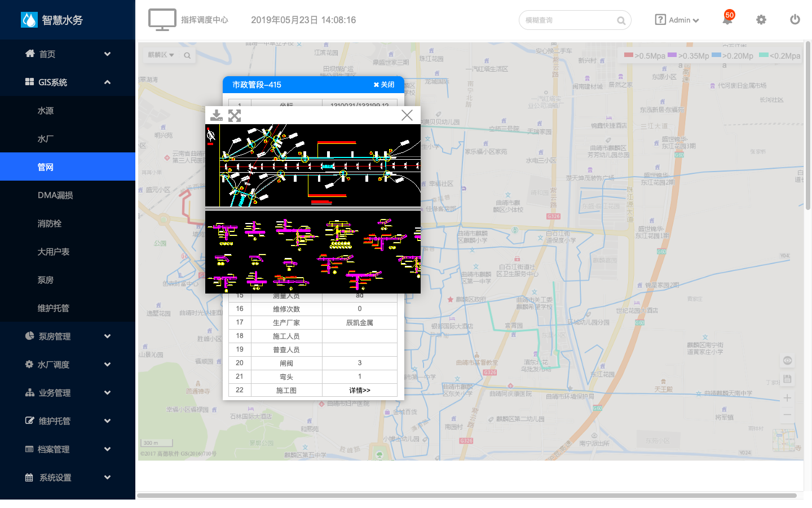The image size is (812, 508).
Task: Click the red >0.5Mpa legend swatch
Action: pyautogui.click(x=629, y=55)
